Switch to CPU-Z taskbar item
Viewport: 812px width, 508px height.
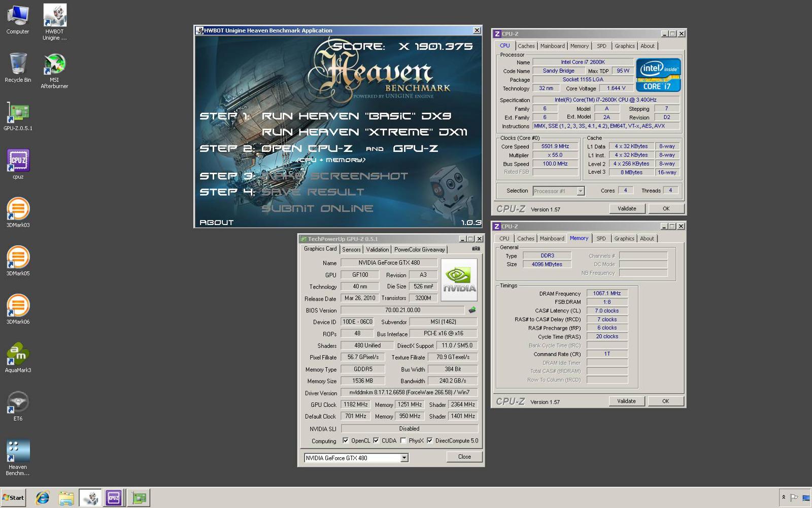pos(114,498)
